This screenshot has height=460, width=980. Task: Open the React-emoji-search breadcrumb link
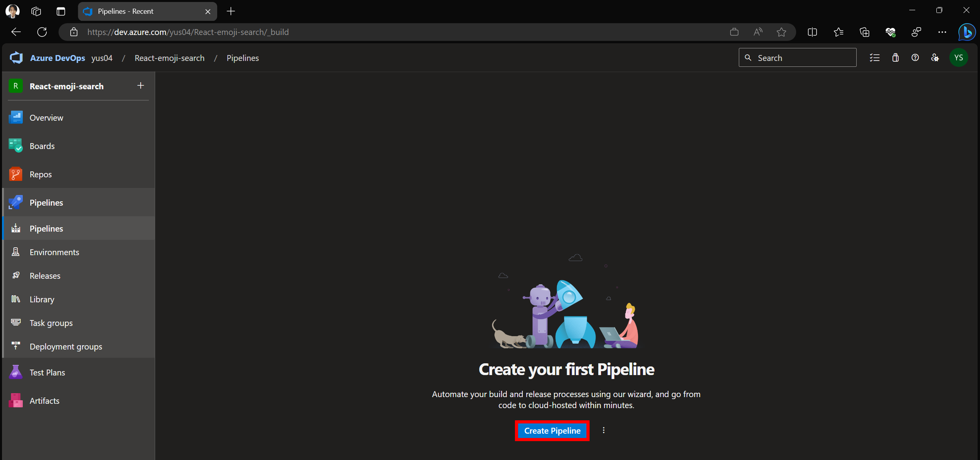(169, 58)
